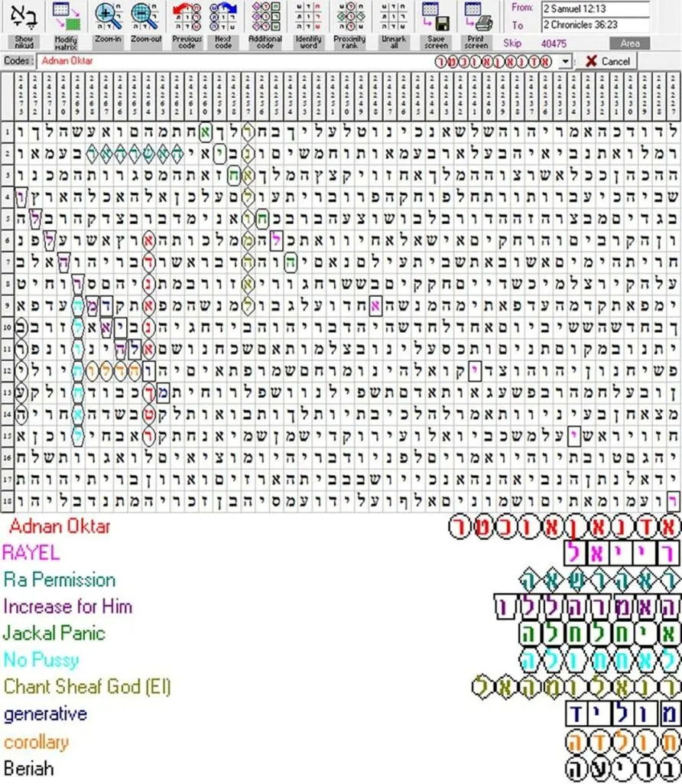Select the Zoom-out magnifier icon
Screen dimensions: 682x784
coord(145,17)
